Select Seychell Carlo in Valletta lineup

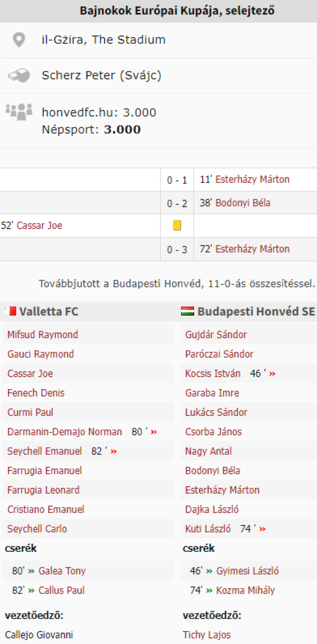[37, 529]
